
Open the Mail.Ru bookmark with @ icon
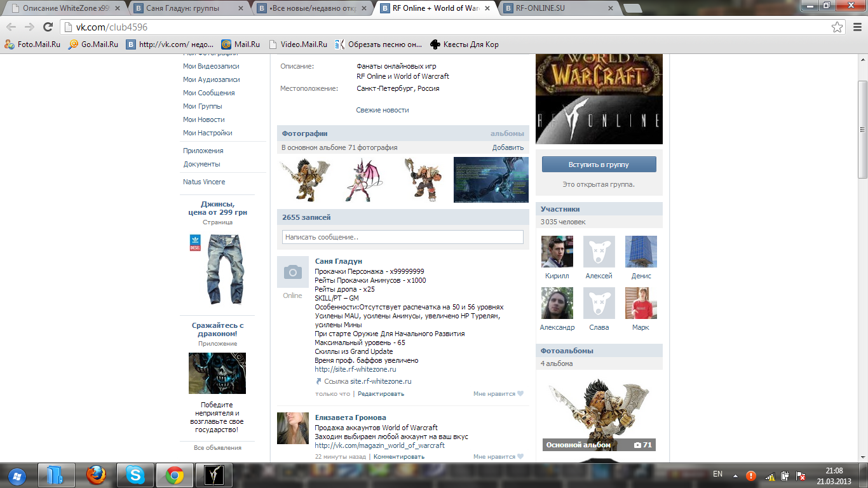point(241,44)
